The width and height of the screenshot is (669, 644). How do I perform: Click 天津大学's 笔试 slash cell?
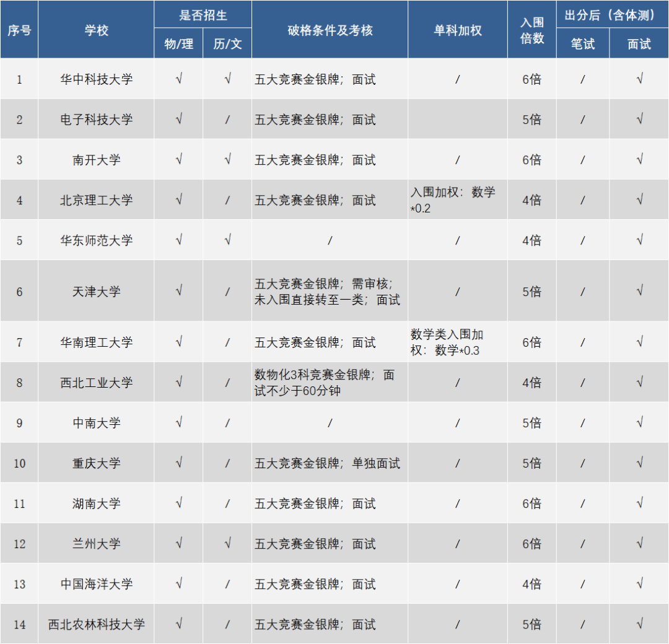click(x=583, y=291)
